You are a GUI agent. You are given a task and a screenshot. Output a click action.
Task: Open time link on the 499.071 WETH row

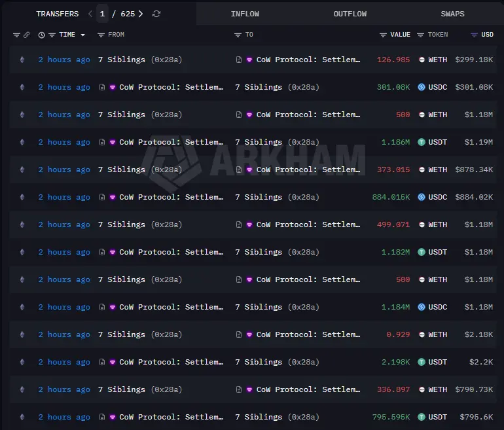point(64,224)
